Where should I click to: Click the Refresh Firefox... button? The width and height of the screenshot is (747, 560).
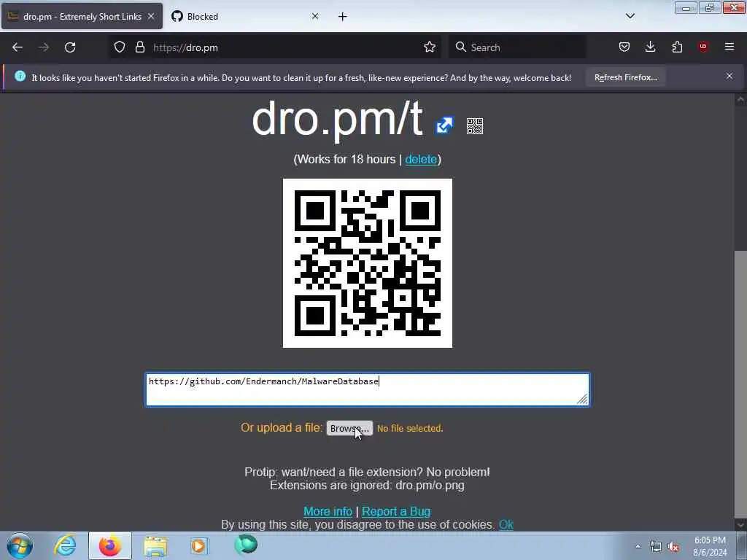click(625, 77)
